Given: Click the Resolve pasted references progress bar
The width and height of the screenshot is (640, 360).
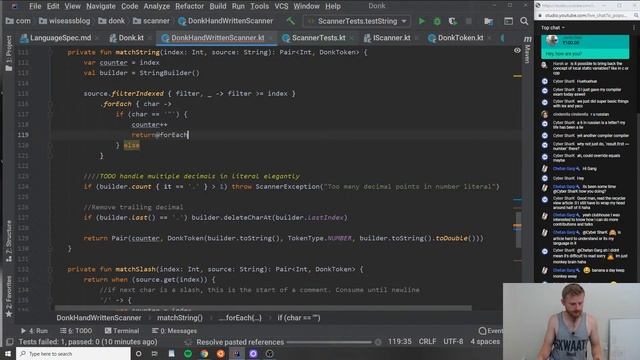Looking at the screenshot, I should pyautogui.click(x=329, y=342).
